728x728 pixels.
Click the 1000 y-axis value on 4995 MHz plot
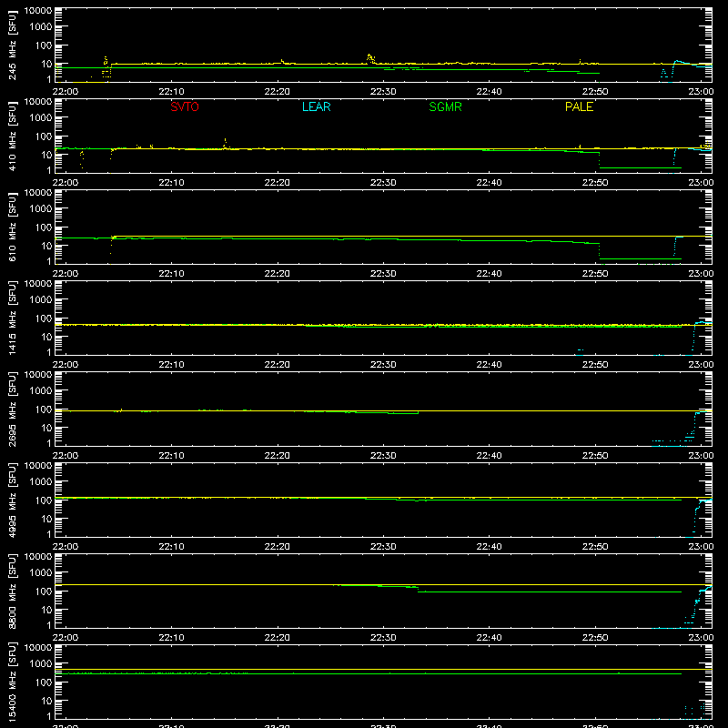(x=41, y=482)
